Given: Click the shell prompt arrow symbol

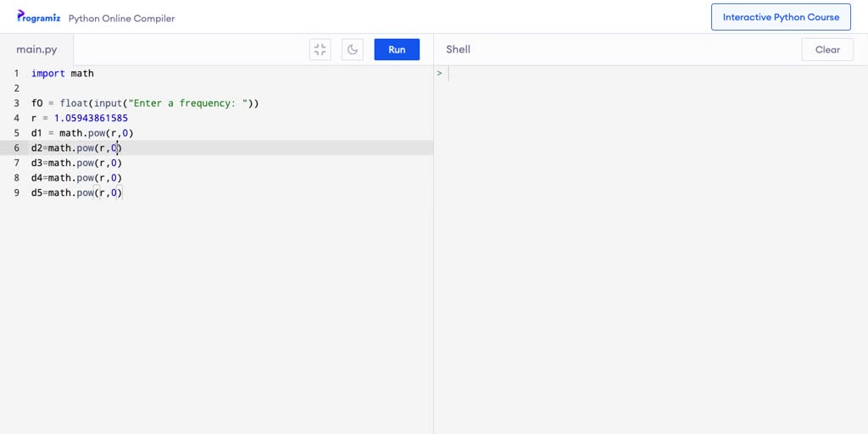Looking at the screenshot, I should pyautogui.click(x=439, y=74).
